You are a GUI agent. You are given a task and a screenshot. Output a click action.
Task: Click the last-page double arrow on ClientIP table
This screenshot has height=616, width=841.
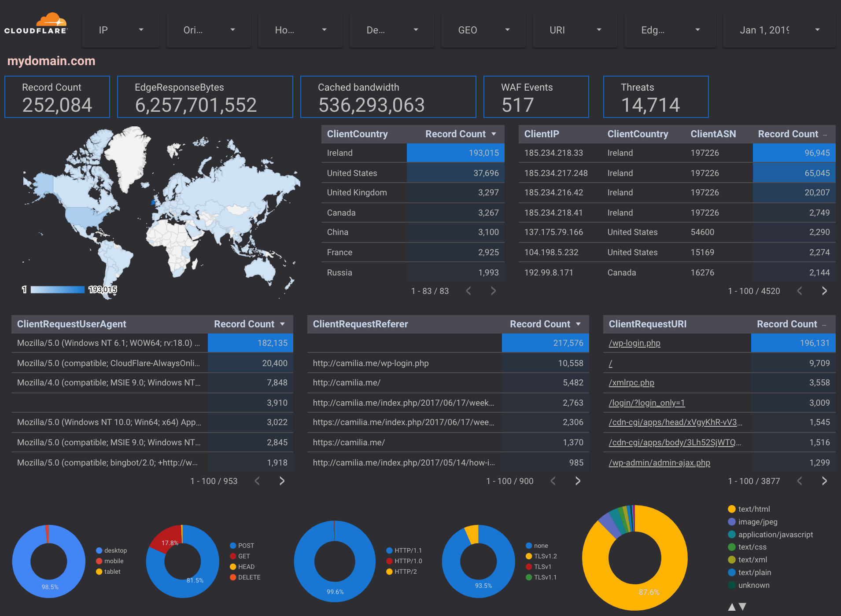click(x=824, y=291)
